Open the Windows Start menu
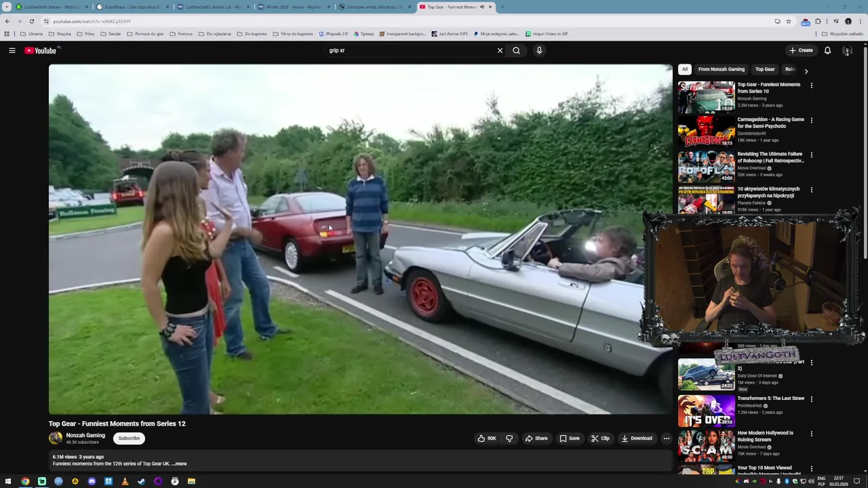The width and height of the screenshot is (868, 488). (8, 481)
